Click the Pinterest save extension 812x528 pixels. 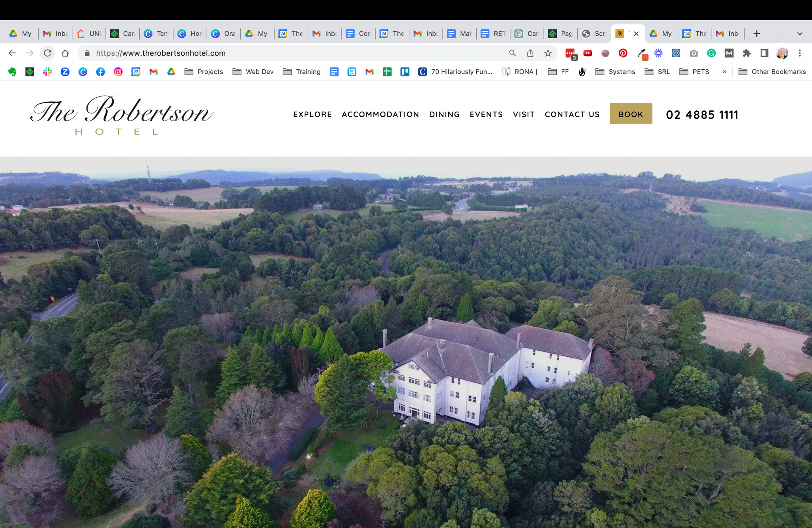pyautogui.click(x=623, y=53)
